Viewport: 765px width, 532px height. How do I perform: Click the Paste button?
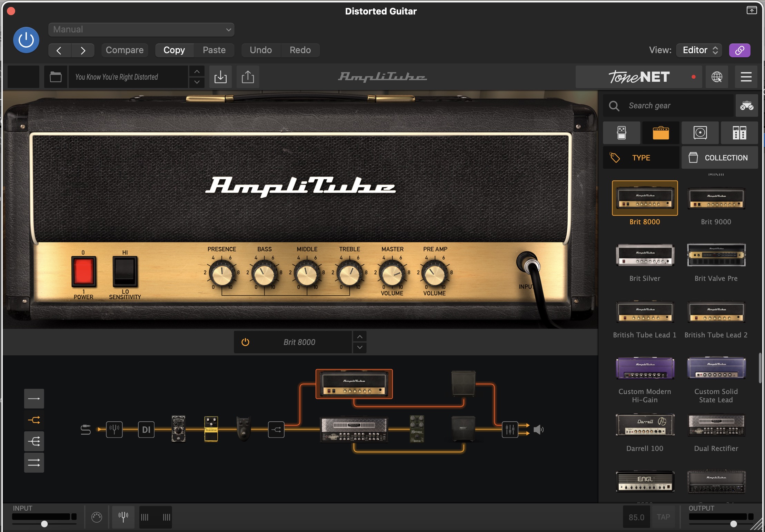tap(214, 50)
